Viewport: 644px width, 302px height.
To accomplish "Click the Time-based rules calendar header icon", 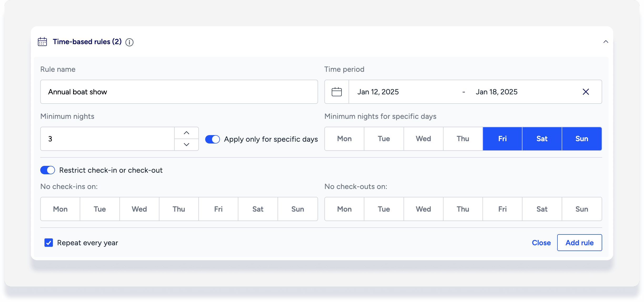I will (42, 42).
